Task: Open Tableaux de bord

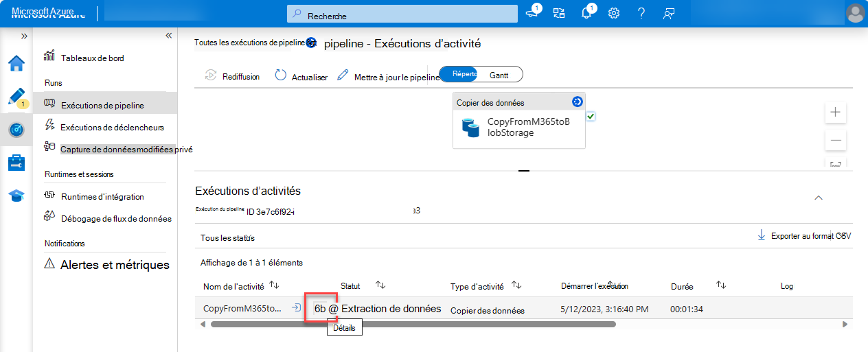Action: click(92, 58)
